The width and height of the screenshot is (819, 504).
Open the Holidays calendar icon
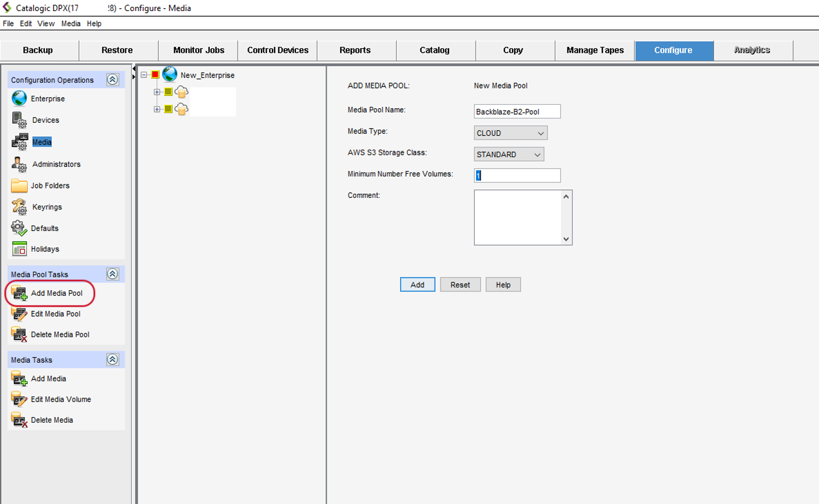(x=19, y=249)
